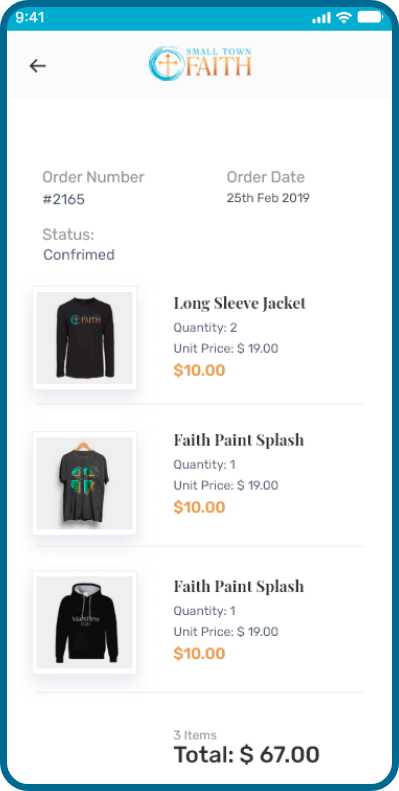Tap the cellular signal bars icon

pyautogui.click(x=321, y=18)
